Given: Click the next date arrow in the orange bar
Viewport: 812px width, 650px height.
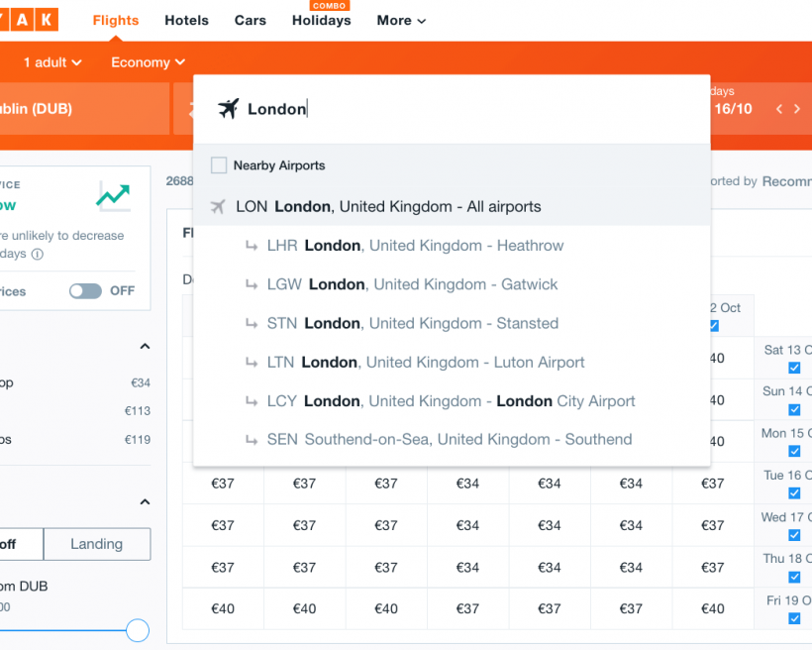Looking at the screenshot, I should point(796,109).
